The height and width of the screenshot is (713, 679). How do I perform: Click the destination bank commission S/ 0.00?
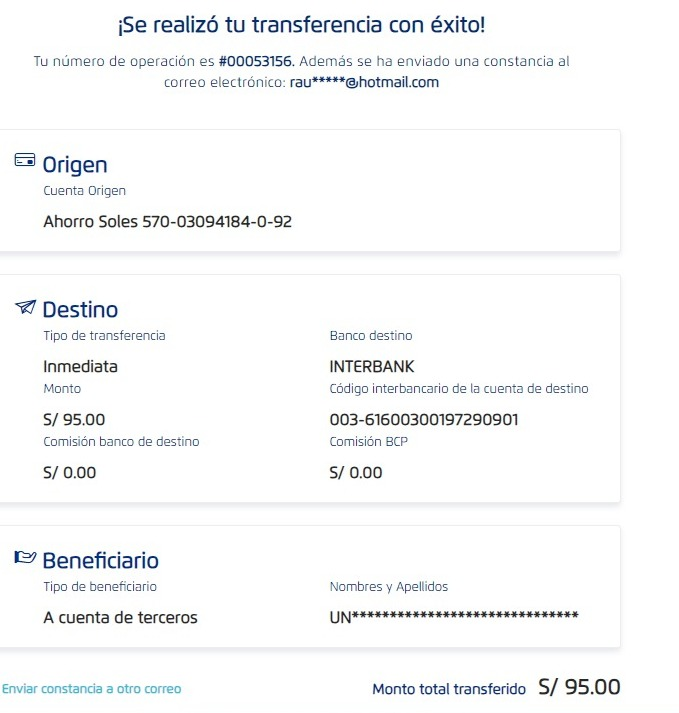pos(70,472)
